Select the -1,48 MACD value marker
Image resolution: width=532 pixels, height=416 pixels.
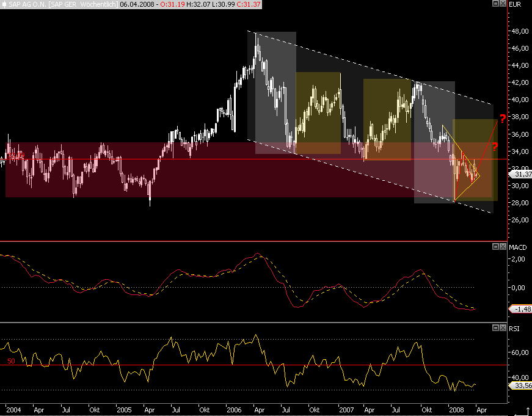[x=519, y=310]
